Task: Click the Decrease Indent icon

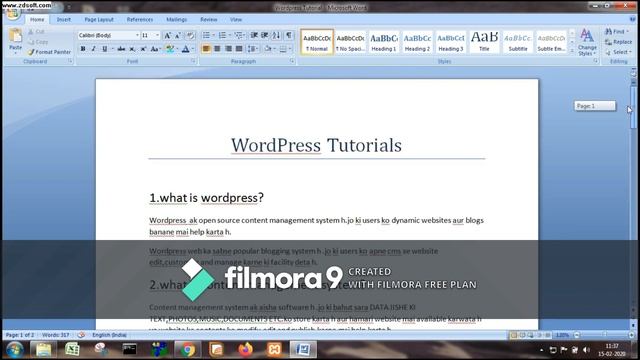Action: tap(254, 35)
